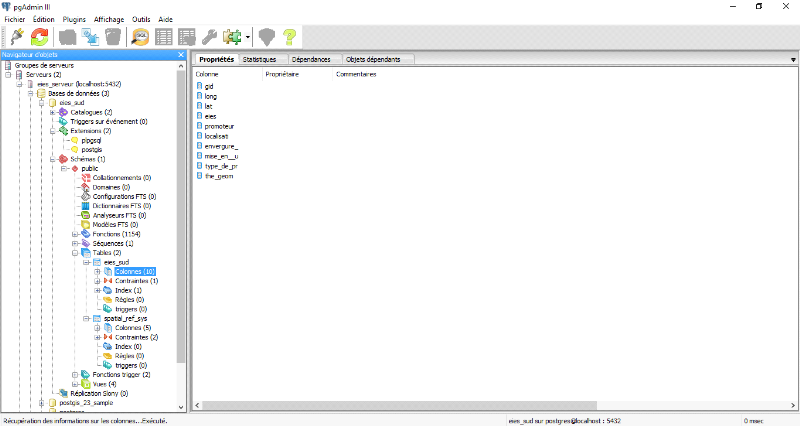Click the Propriétaire column header
Image resolution: width=800 pixels, height=426 pixels.
coord(298,74)
